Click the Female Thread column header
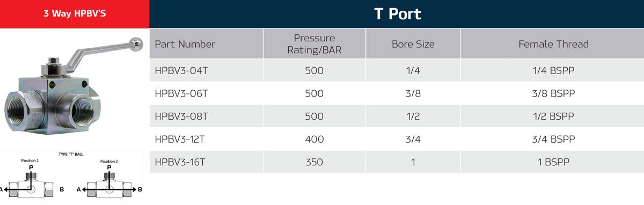The height and width of the screenshot is (205, 644). 553,44
